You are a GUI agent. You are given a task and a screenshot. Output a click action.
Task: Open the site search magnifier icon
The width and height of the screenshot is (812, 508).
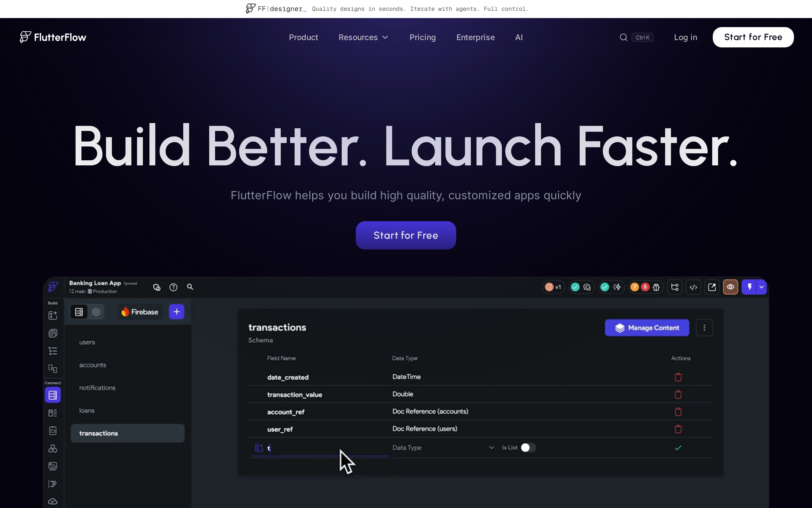point(623,37)
